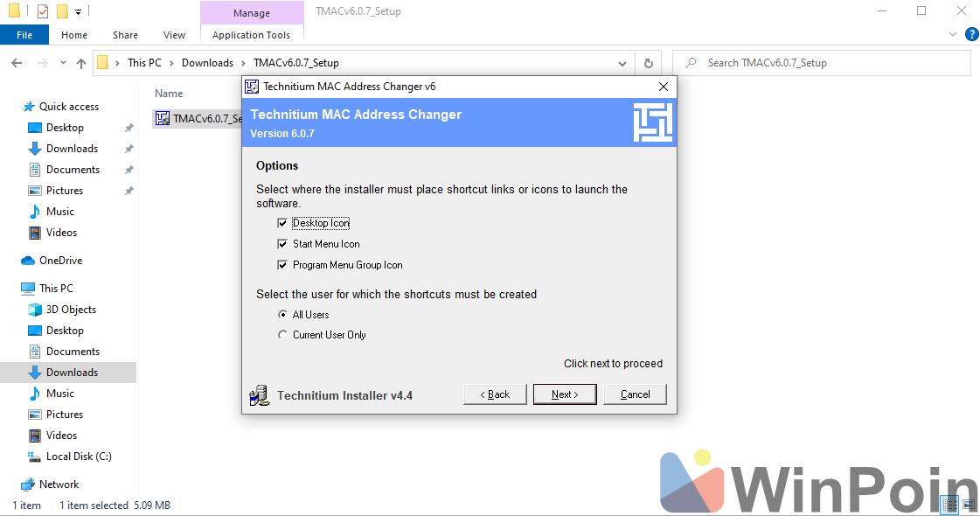Navigate back in File Explorer
The image size is (980, 516).
[17, 63]
